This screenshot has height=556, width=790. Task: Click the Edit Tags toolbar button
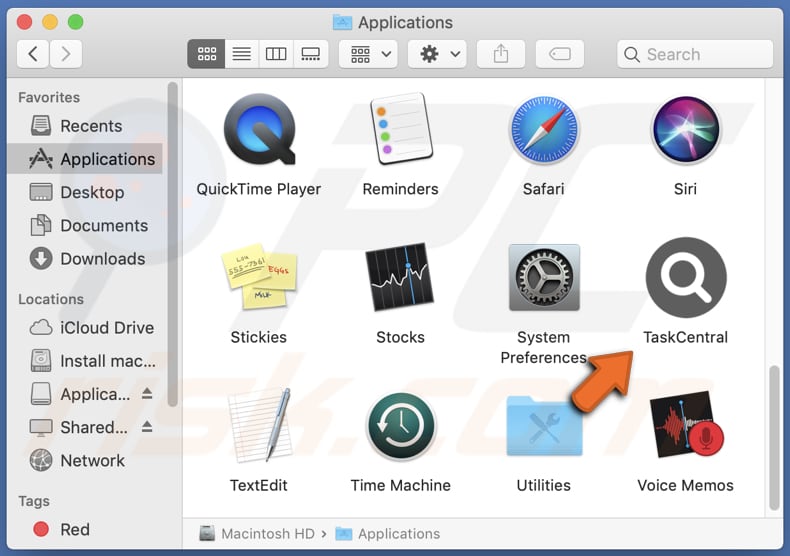click(x=560, y=54)
